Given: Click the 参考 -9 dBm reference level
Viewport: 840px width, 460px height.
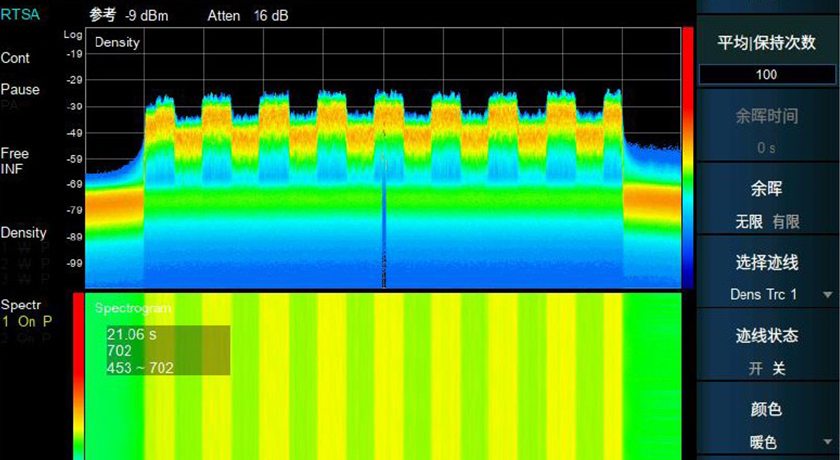Looking at the screenshot, I should pos(126,15).
